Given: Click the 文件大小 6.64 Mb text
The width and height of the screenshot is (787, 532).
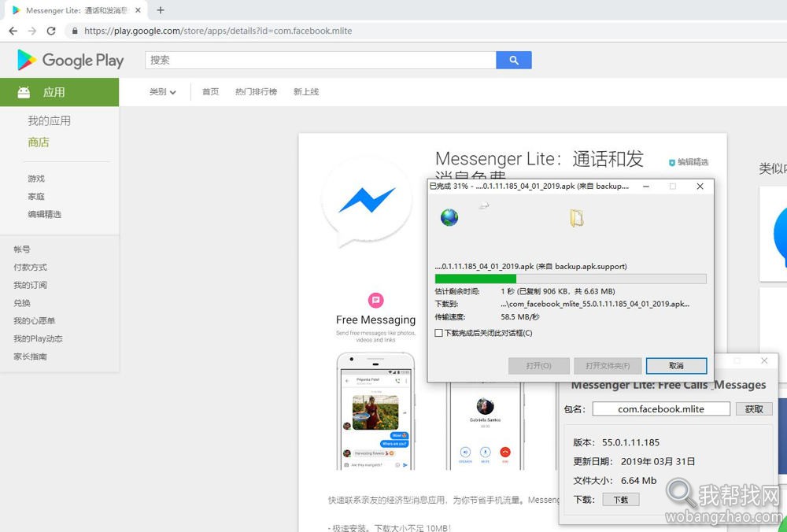Looking at the screenshot, I should [615, 481].
